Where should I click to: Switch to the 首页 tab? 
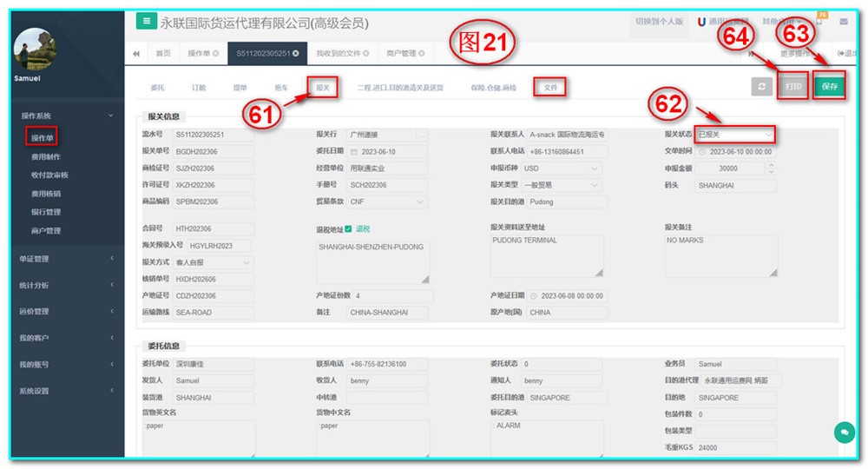click(163, 54)
